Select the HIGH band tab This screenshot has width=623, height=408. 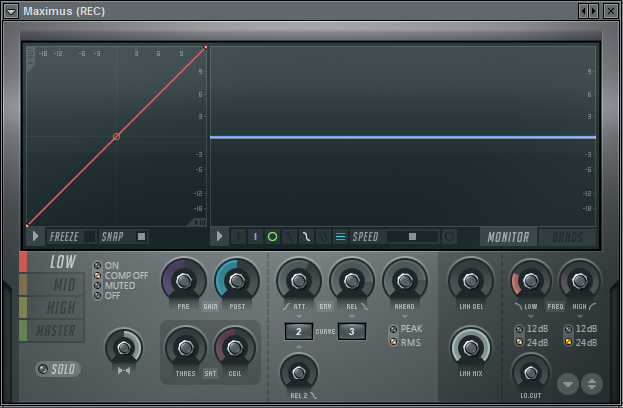(x=52, y=307)
